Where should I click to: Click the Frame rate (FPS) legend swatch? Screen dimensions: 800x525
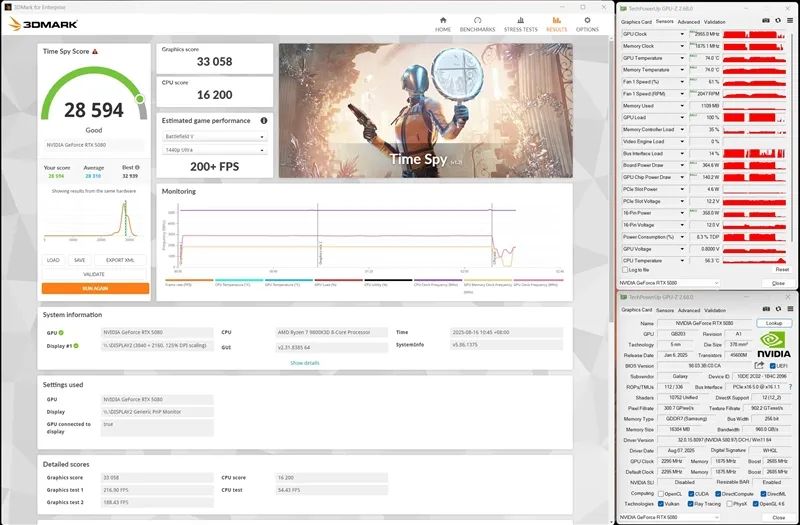coord(189,280)
